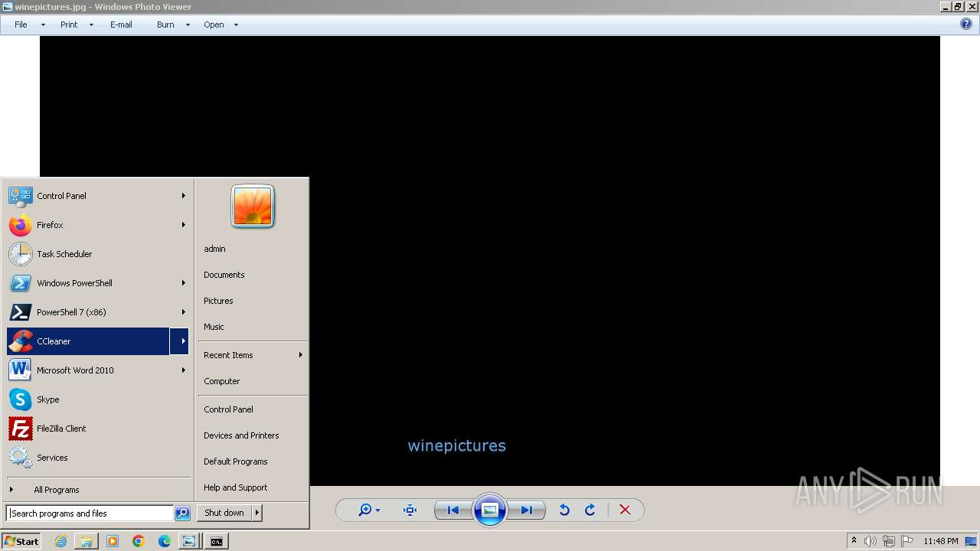Delete the picture with red X
Viewport: 980px width, 551px height.
click(625, 510)
